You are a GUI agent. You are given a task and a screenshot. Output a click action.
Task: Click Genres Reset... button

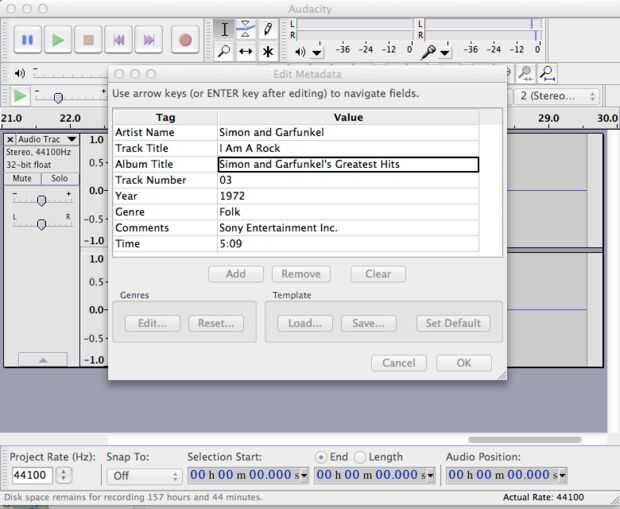[216, 323]
